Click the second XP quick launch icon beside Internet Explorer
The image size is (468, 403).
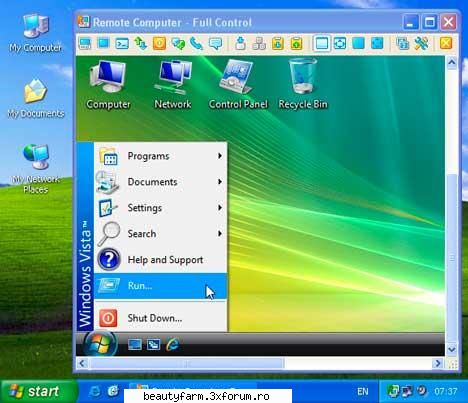pos(113,391)
